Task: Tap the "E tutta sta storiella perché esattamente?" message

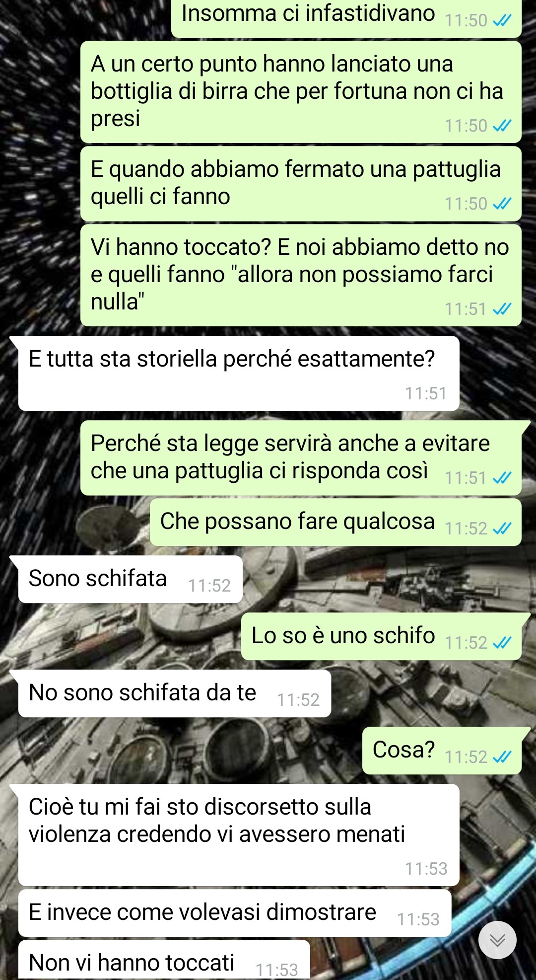Action: coord(239,374)
